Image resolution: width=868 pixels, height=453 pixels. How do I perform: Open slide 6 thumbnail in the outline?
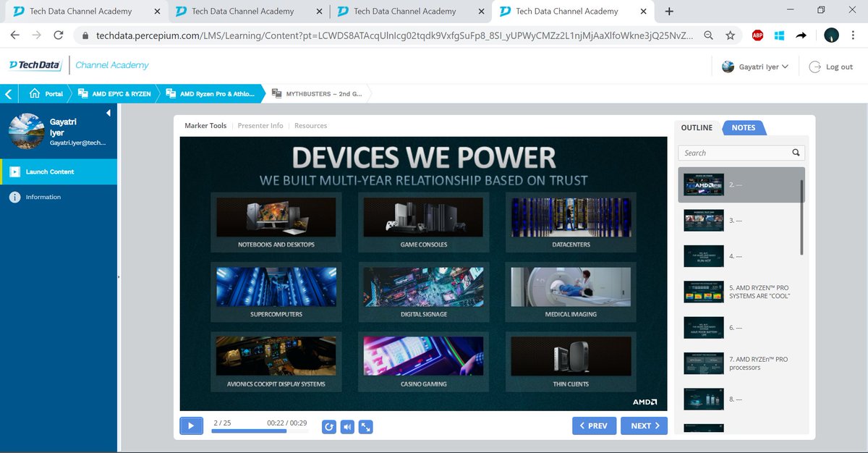tap(704, 328)
